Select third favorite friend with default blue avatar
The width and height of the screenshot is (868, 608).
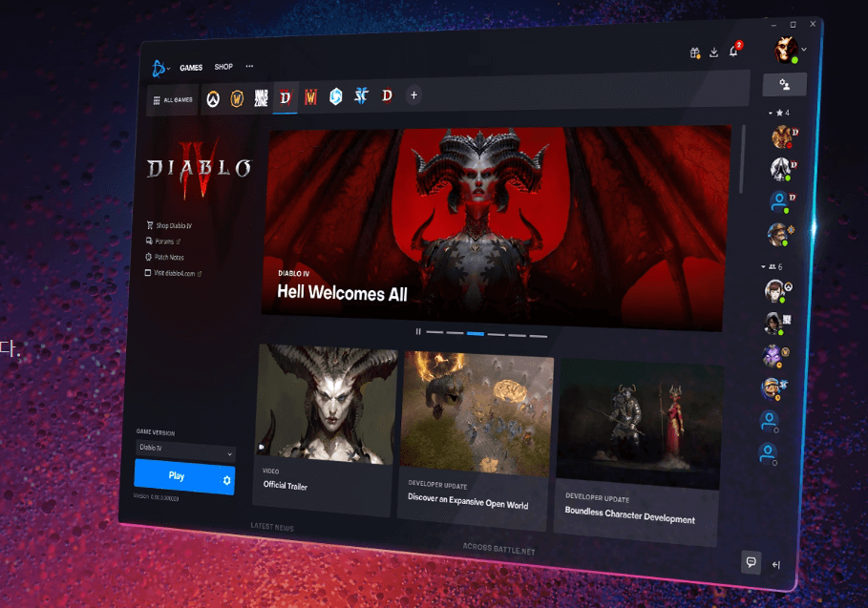(780, 202)
